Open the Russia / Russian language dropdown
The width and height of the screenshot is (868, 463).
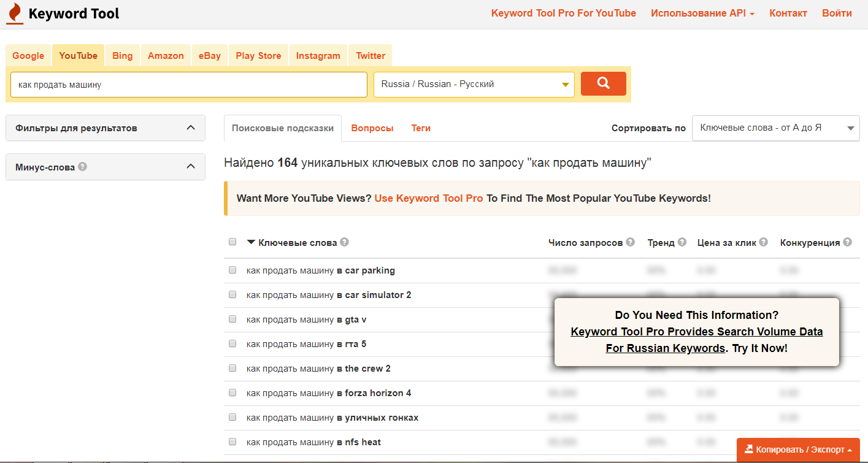pos(474,85)
